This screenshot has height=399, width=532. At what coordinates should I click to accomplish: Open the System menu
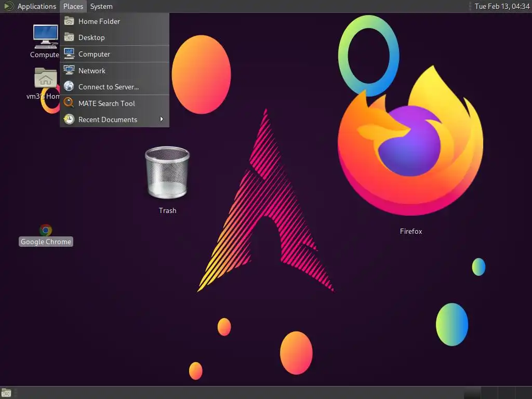point(101,6)
